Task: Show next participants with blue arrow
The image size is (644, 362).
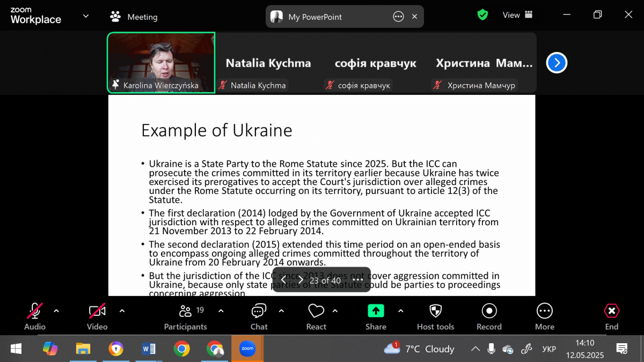Action: pos(557,63)
